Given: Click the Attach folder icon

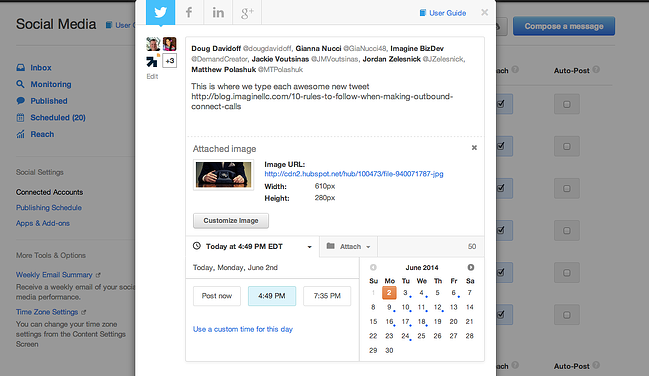Looking at the screenshot, I should coord(330,246).
